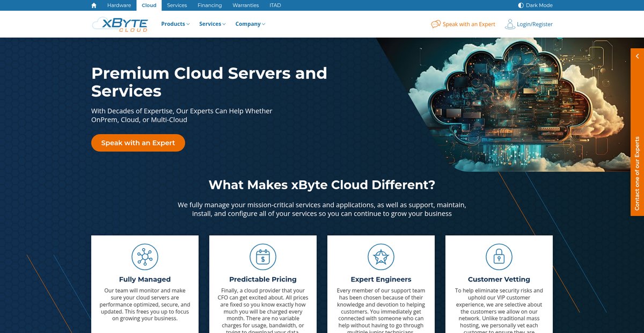Open the Services tab in top bar
This screenshot has height=333, width=644.
click(x=177, y=5)
